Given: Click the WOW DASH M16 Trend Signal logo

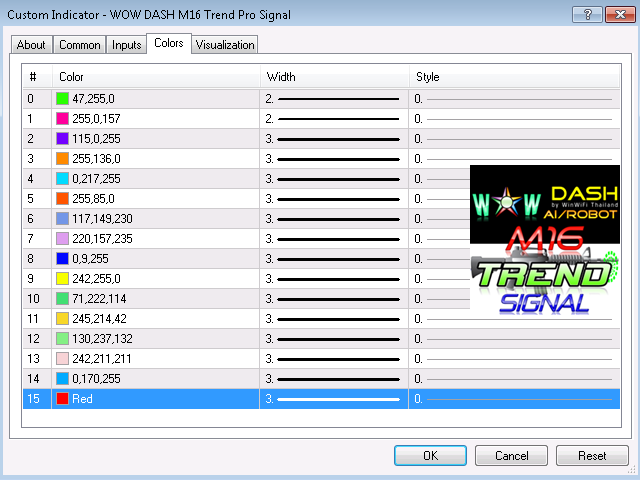Looking at the screenshot, I should point(545,240).
